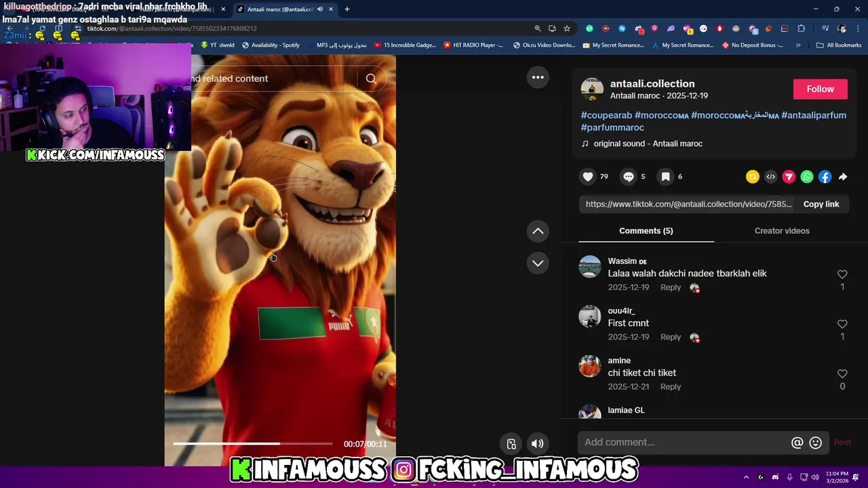
Task: Follow the antaali.collection account
Action: point(820,89)
